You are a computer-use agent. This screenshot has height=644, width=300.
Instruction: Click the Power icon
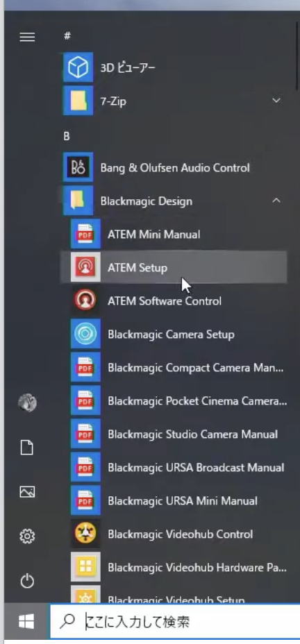point(27,581)
